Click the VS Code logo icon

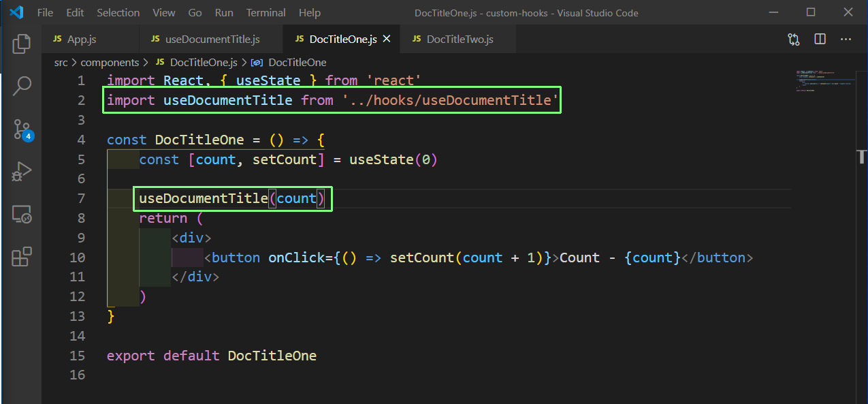16,12
